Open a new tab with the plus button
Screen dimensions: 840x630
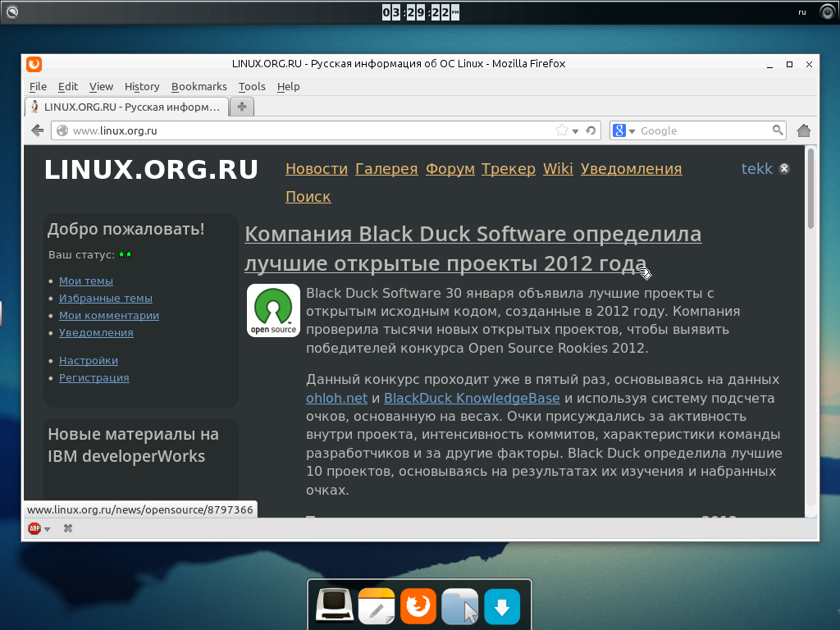point(242,107)
